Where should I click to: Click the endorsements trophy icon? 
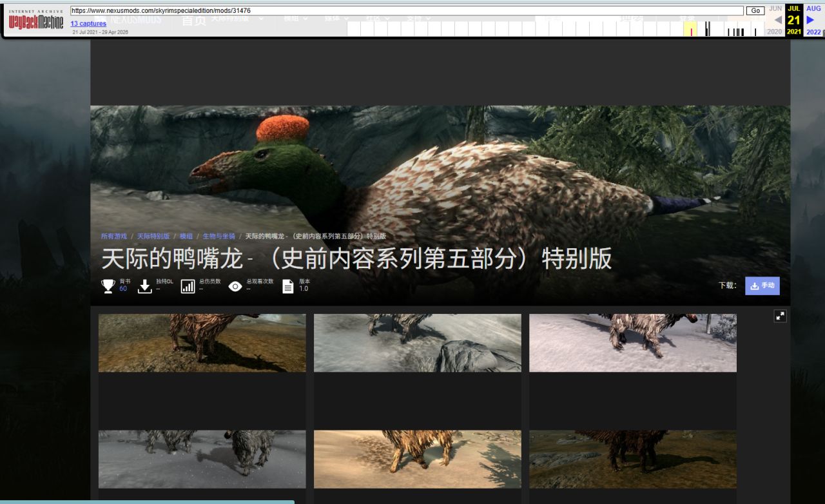point(108,286)
